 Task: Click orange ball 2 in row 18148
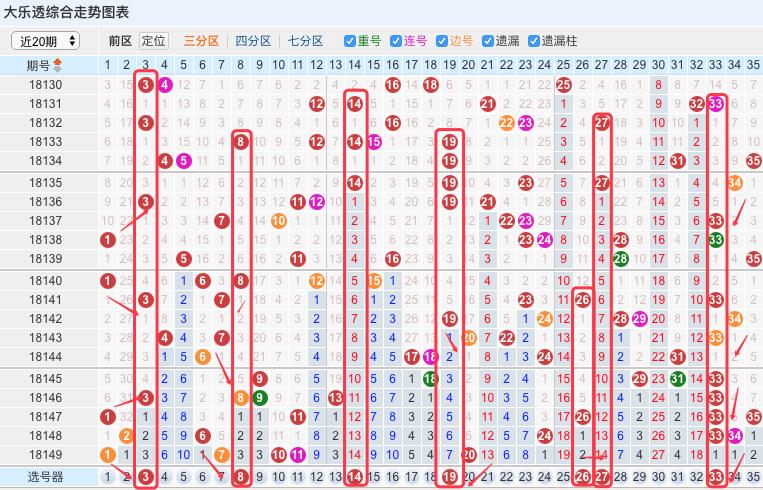[x=127, y=436]
